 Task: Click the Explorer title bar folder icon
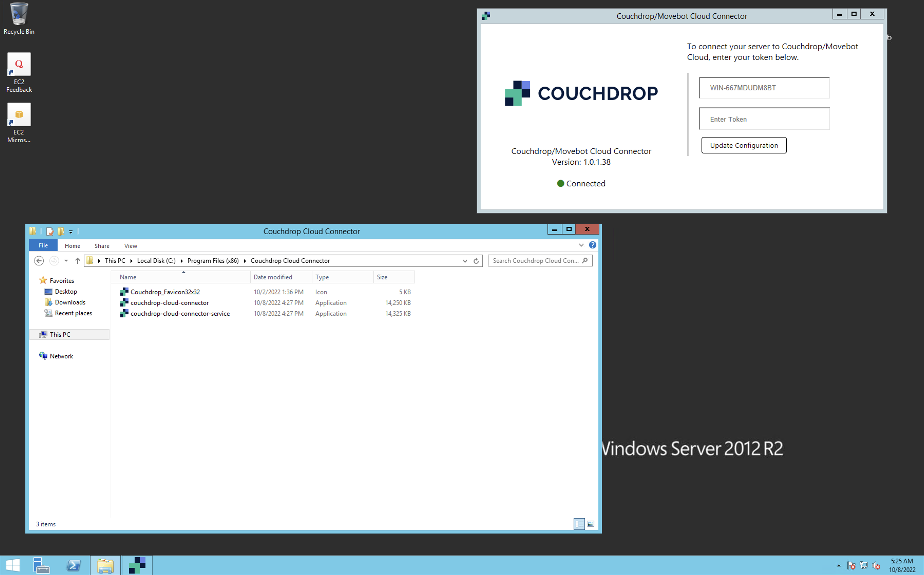(33, 231)
